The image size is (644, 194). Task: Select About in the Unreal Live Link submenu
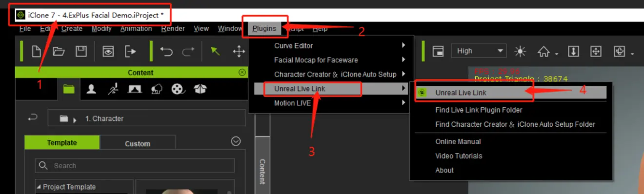point(444,170)
